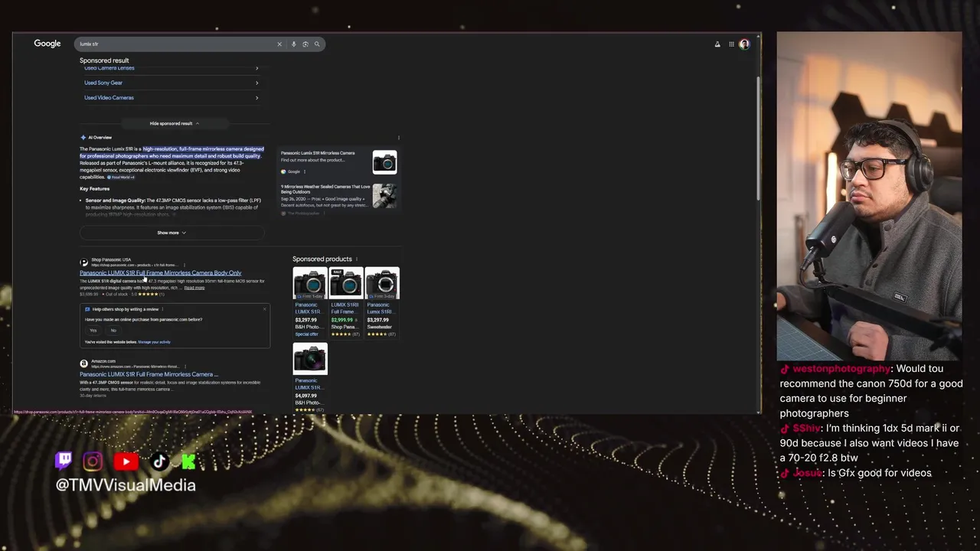Open Amazon Panasonic LUMIX S1R result link
This screenshot has height=551, width=980.
[149, 374]
